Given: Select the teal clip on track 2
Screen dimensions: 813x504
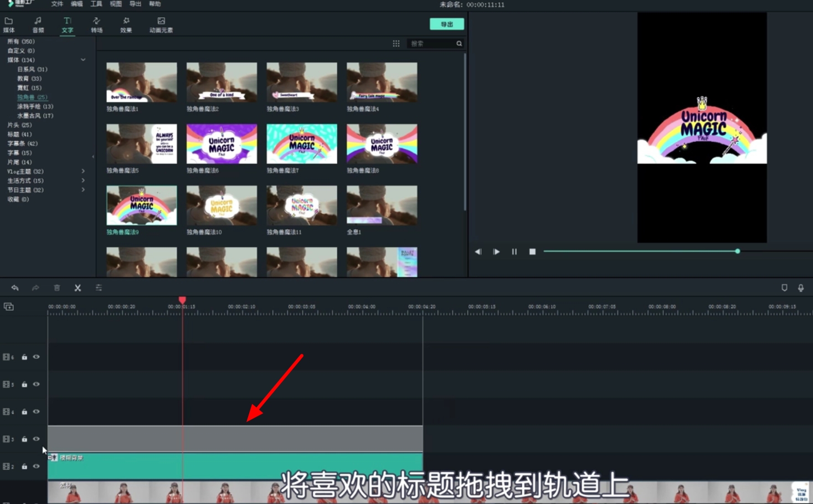Looking at the screenshot, I should tap(235, 466).
